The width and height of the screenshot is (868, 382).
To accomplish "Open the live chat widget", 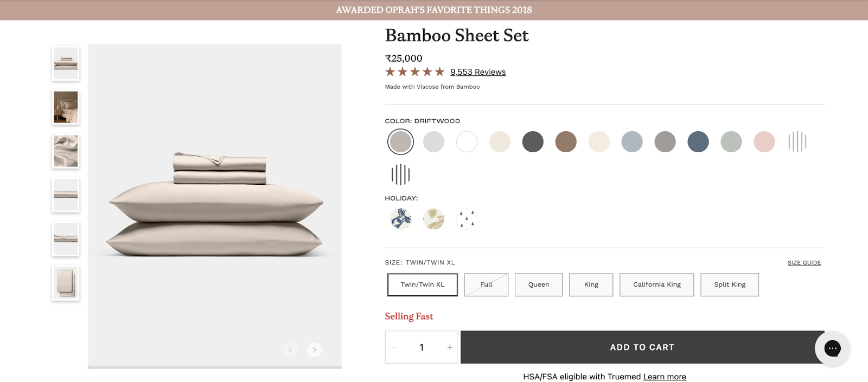I will 832,348.
